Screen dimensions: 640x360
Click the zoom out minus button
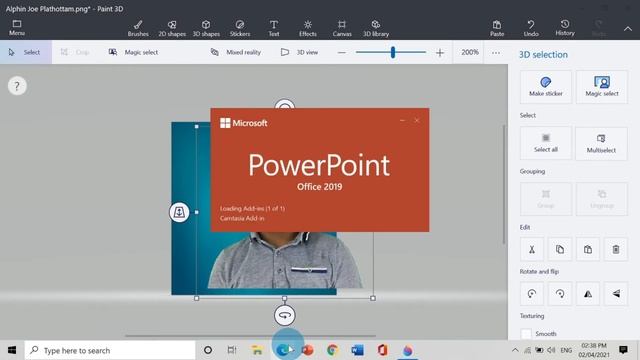(x=342, y=53)
